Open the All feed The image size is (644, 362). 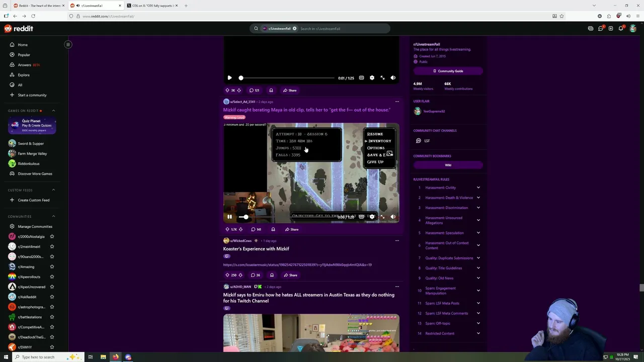coord(20,85)
